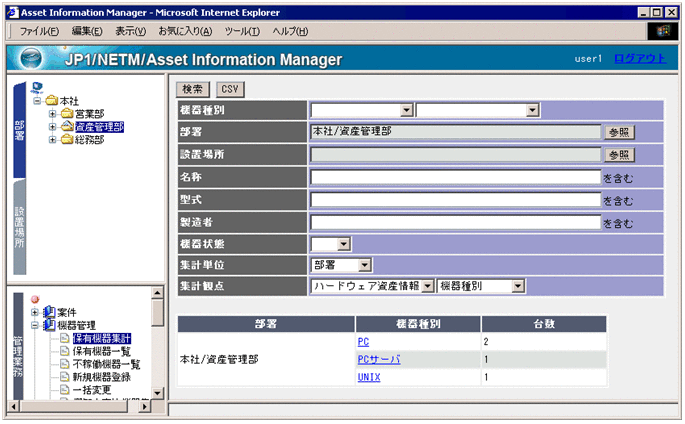
Task: Click the JP1 globe logo in header
Action: pyautogui.click(x=31, y=58)
